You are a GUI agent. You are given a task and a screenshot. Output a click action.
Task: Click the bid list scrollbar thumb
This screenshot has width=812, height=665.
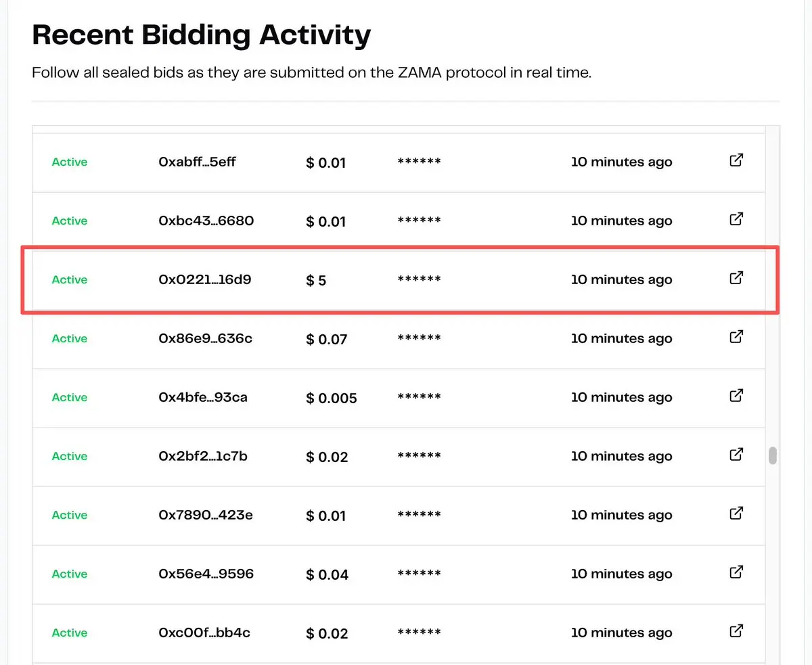coord(773,456)
